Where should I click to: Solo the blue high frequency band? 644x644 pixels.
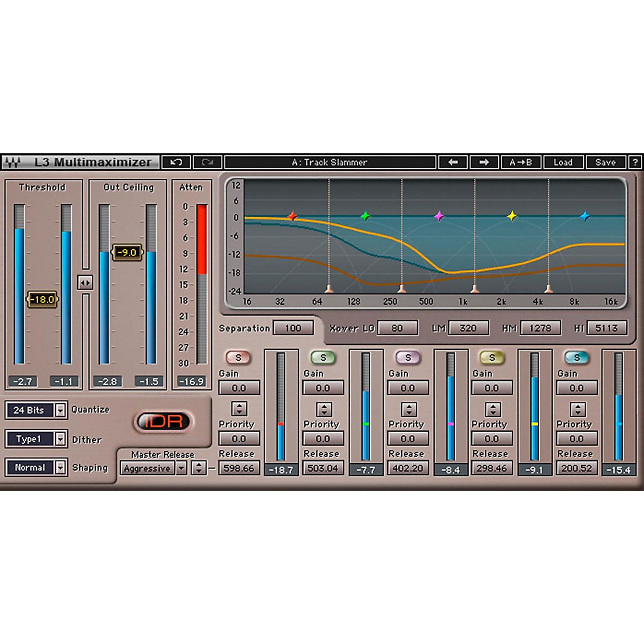pyautogui.click(x=577, y=357)
